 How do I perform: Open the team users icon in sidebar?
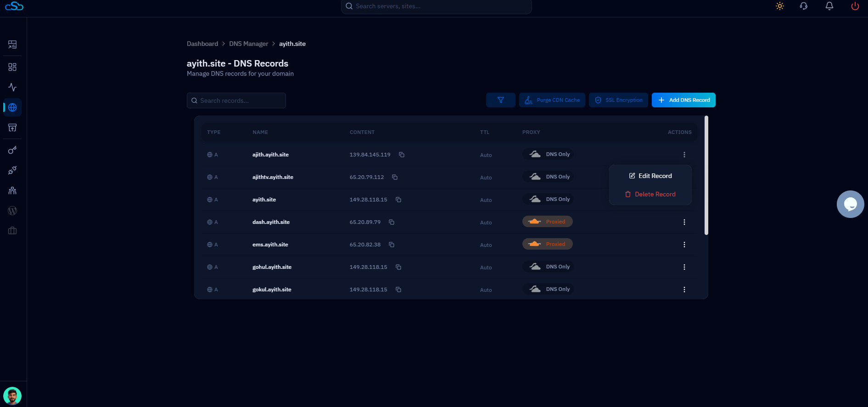[12, 190]
